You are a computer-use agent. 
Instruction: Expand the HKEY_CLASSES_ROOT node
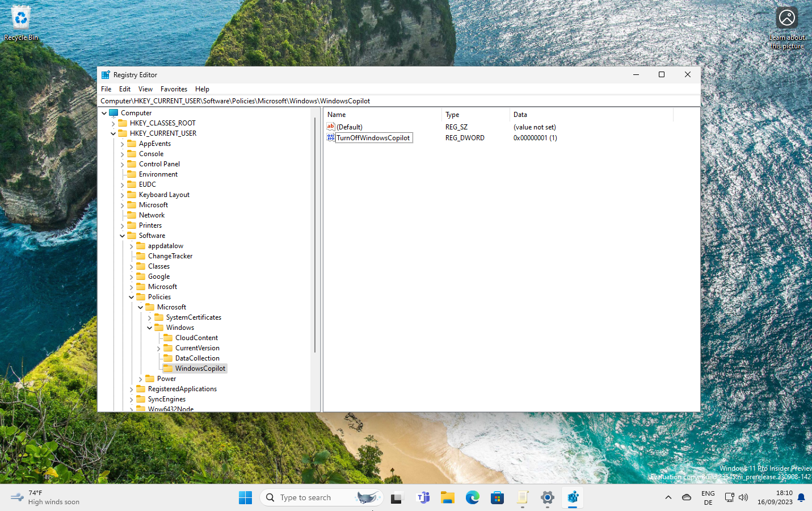pos(113,123)
